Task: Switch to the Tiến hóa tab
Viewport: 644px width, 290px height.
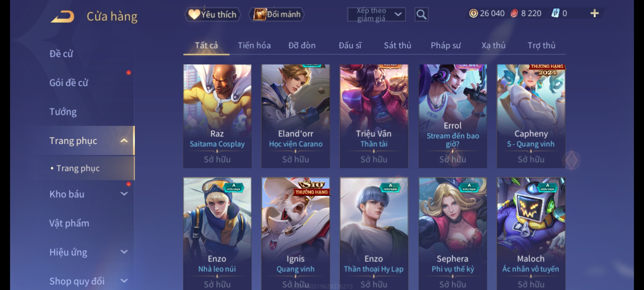Action: (x=254, y=45)
